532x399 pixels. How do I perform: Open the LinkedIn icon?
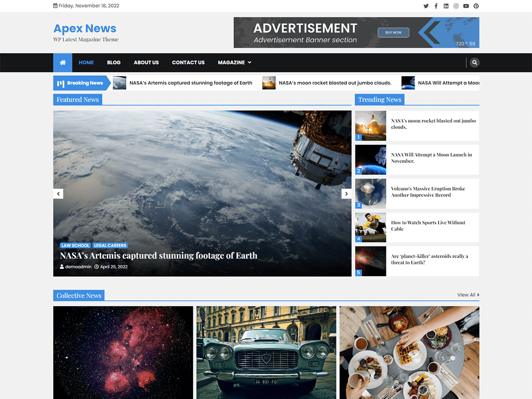[446, 6]
